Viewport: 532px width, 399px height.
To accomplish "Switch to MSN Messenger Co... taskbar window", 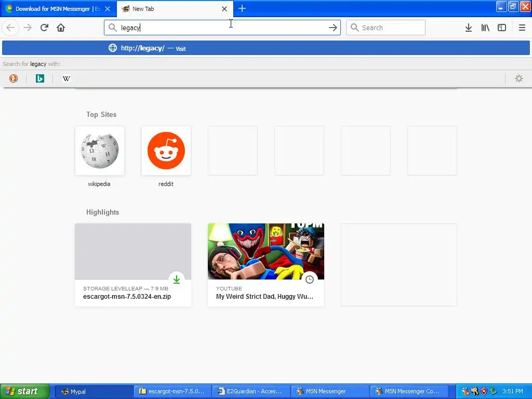I will 408,392.
